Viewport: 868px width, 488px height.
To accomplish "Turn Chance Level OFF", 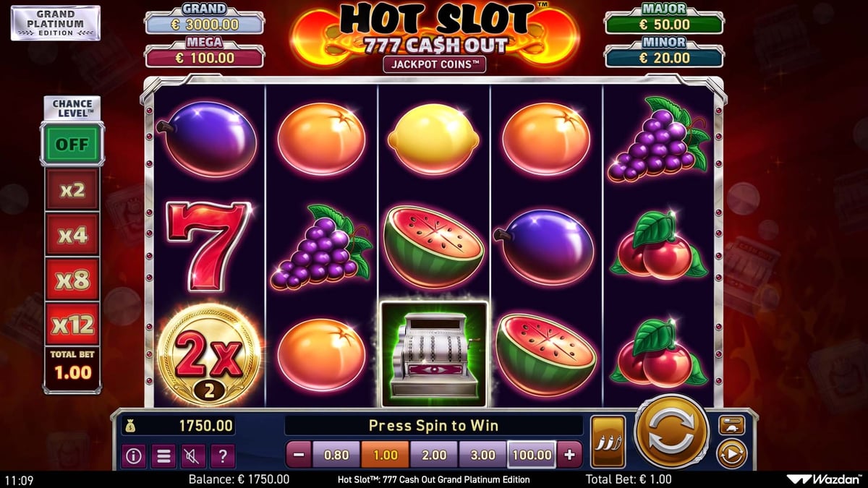I will click(x=72, y=144).
